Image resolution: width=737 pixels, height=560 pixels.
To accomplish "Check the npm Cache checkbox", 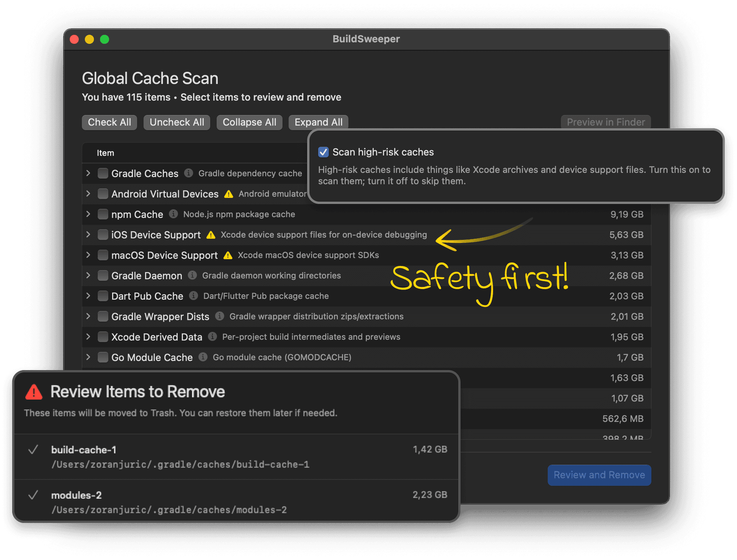I will click(x=102, y=214).
